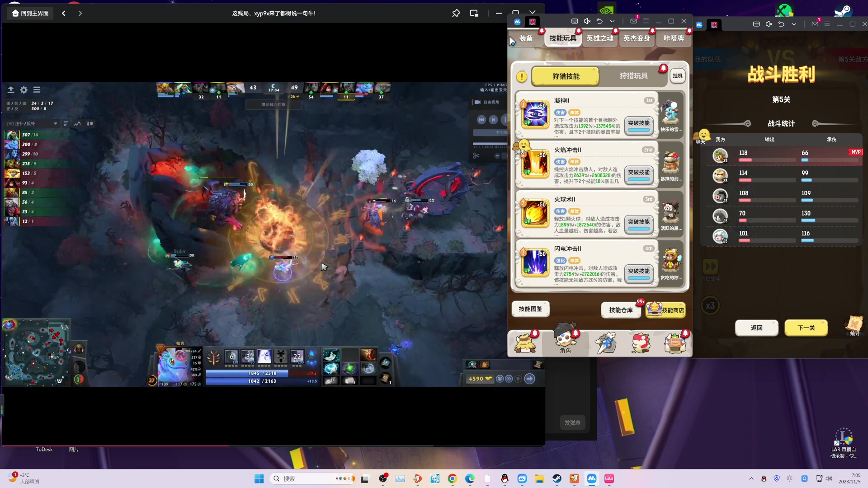
Task: Open the Windows Start button
Action: (259, 479)
